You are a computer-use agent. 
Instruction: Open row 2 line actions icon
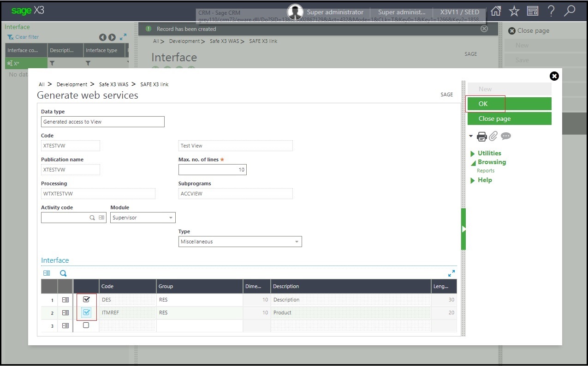coord(65,313)
